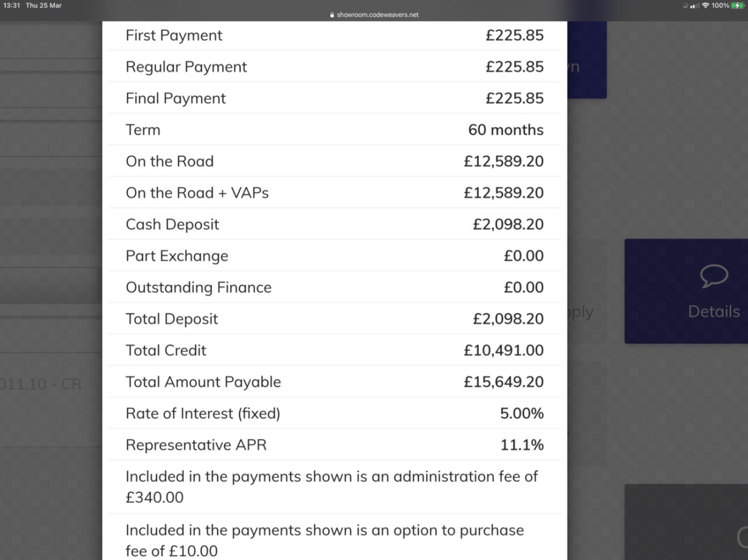The image size is (748, 560).
Task: Select the First Payment £225.85 amount
Action: [x=514, y=35]
